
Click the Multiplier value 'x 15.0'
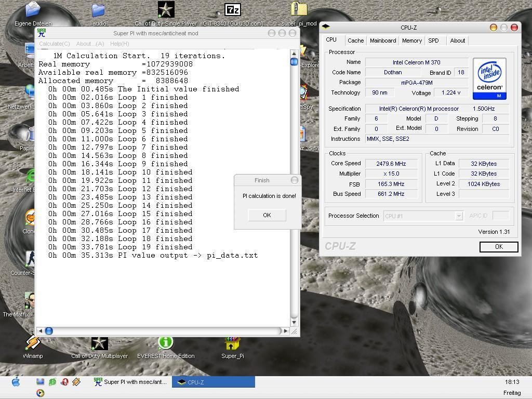pos(391,174)
